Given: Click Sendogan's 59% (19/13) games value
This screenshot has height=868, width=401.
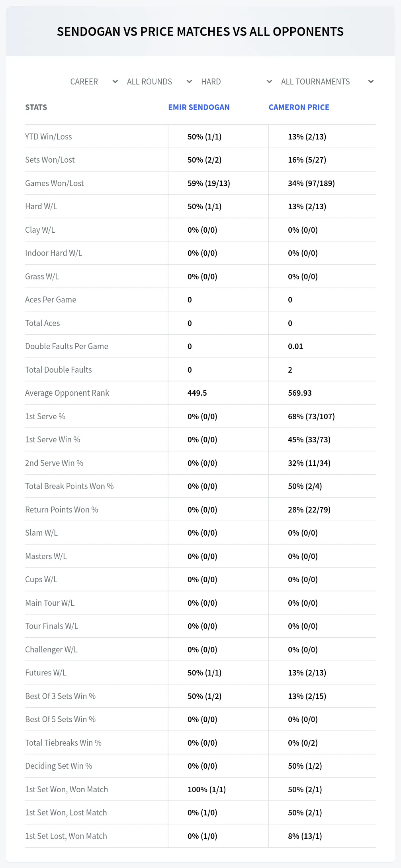Looking at the screenshot, I should pos(209,183).
